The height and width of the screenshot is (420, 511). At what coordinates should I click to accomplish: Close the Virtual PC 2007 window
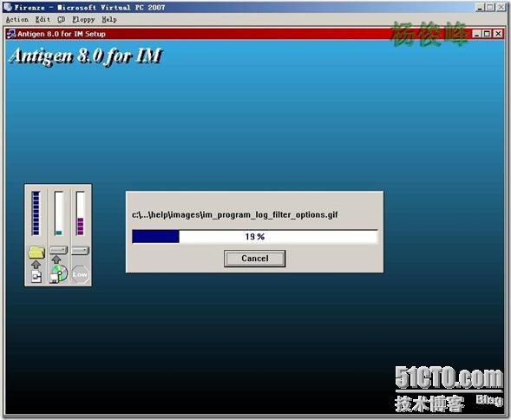pyautogui.click(x=501, y=7)
